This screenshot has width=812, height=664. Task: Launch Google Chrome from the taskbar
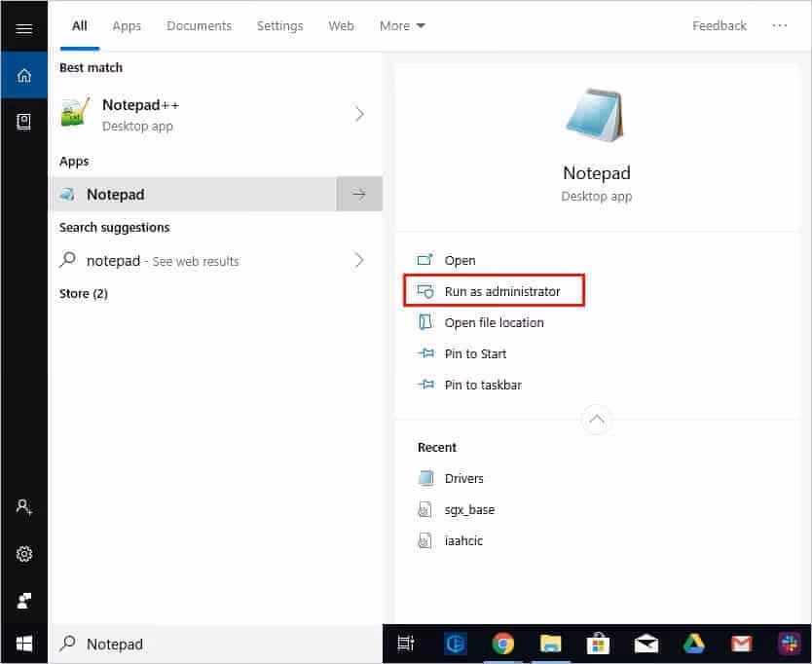[x=502, y=644]
